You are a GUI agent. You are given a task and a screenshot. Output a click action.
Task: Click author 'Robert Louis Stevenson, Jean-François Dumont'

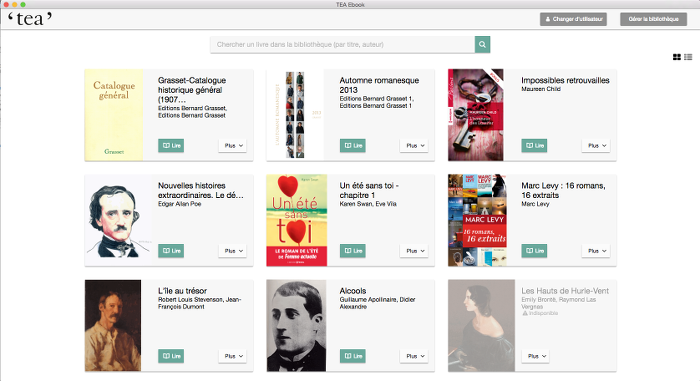click(x=200, y=303)
